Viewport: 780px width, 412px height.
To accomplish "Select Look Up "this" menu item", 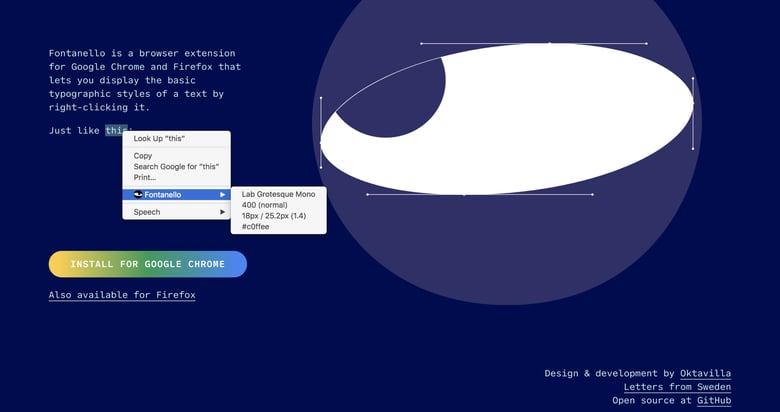I will [x=160, y=139].
